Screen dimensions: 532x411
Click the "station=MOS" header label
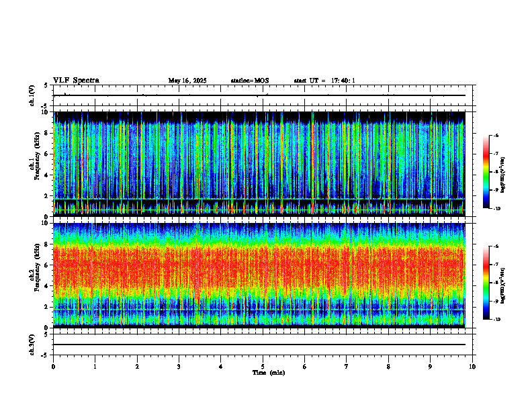pos(250,81)
